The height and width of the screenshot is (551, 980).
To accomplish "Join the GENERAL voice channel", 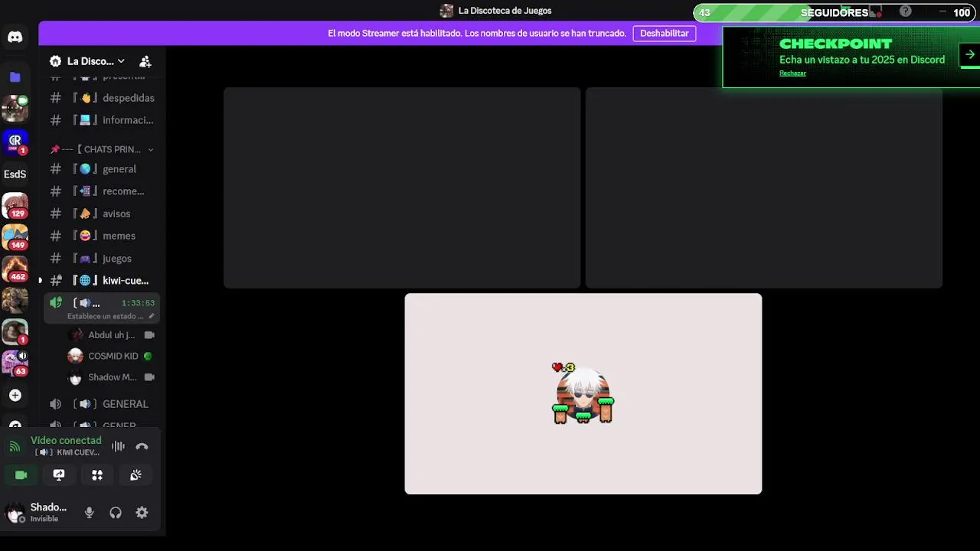I will click(x=102, y=404).
